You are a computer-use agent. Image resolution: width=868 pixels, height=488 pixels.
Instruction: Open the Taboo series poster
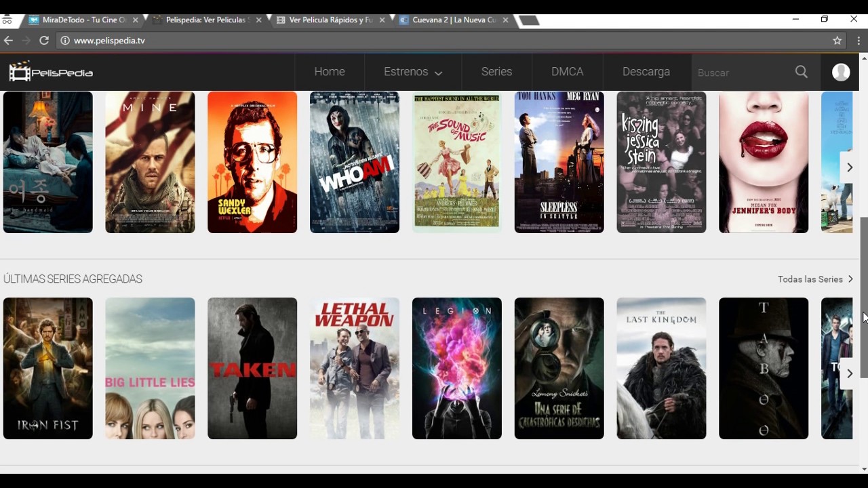pyautogui.click(x=764, y=368)
